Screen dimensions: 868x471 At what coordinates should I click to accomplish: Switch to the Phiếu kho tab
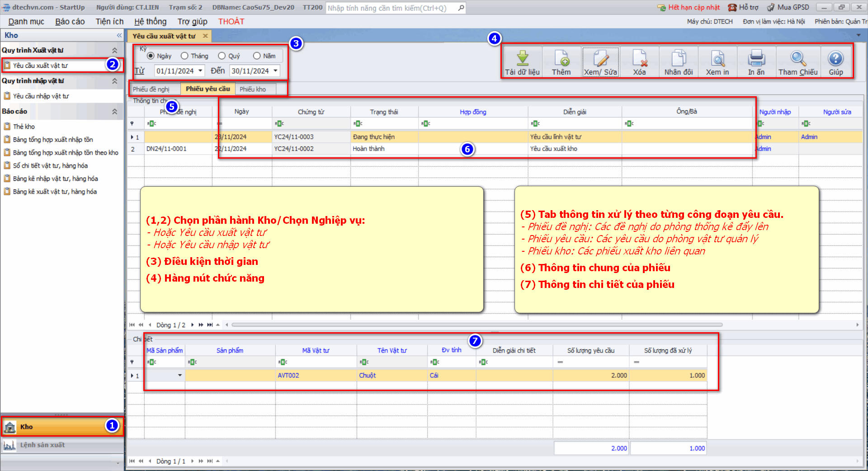tap(253, 89)
